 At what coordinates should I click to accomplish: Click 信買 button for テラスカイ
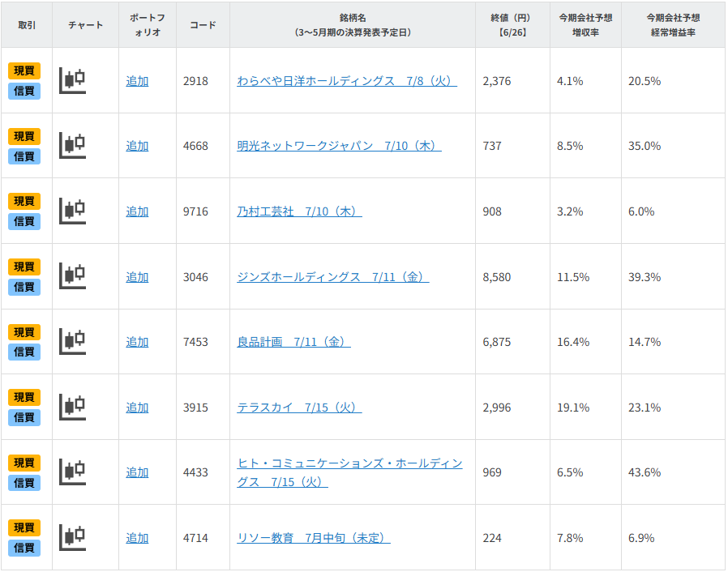[24, 417]
